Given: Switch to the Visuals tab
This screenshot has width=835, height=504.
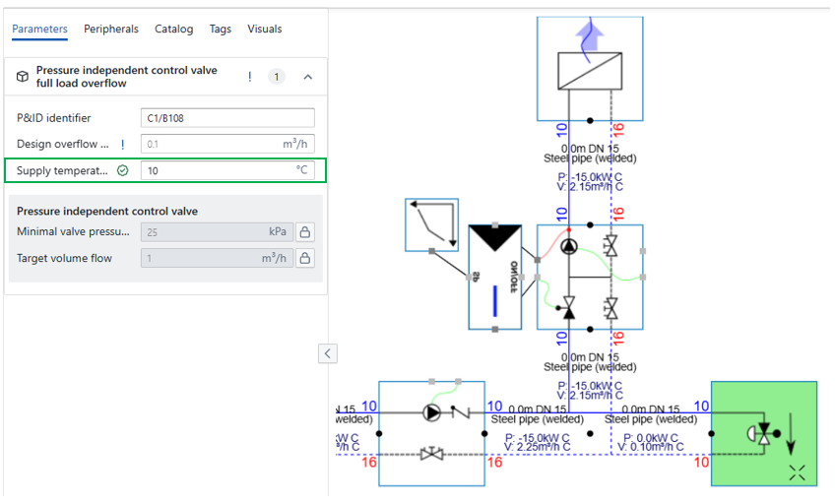Looking at the screenshot, I should (265, 30).
